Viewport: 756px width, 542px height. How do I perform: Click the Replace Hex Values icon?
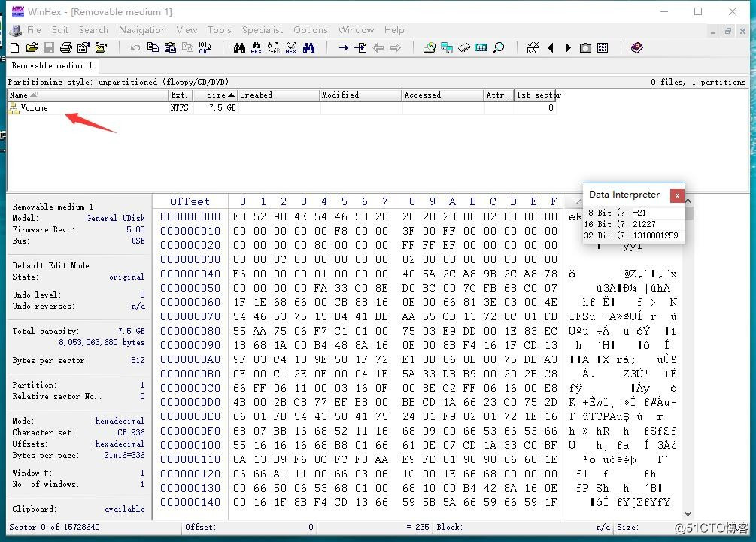[291, 47]
